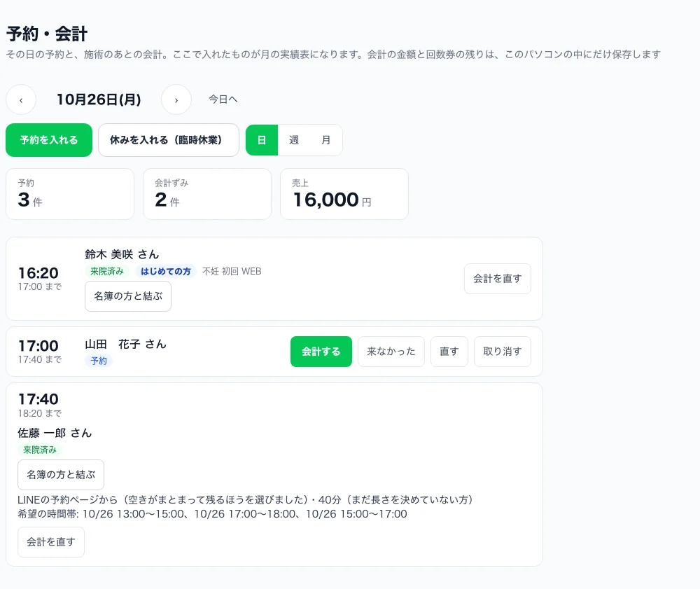Click the date heading 10月26日(月)

point(99,99)
